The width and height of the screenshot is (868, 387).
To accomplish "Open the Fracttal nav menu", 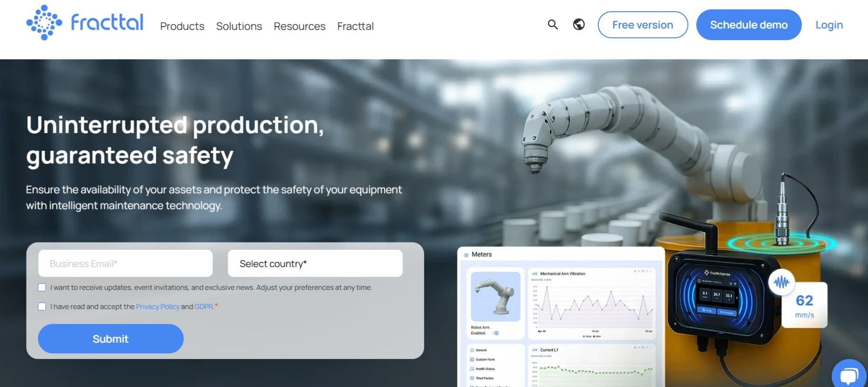I will point(356,26).
